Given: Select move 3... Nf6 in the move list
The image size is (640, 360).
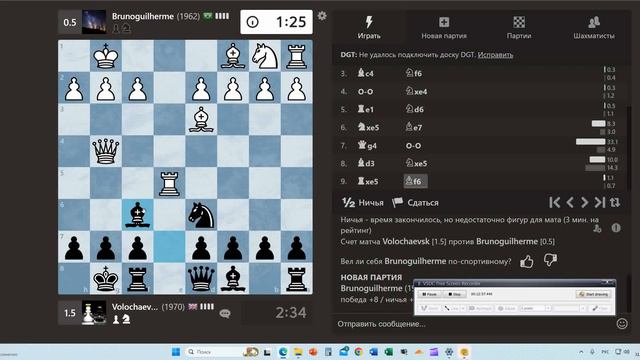Looking at the screenshot, I should click(413, 73).
